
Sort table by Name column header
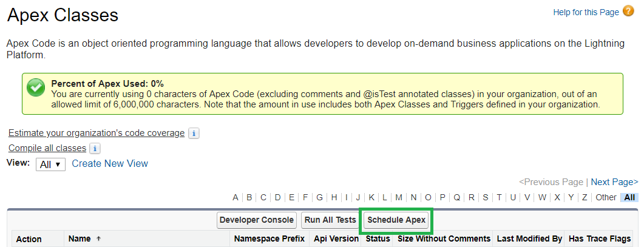tap(80, 239)
